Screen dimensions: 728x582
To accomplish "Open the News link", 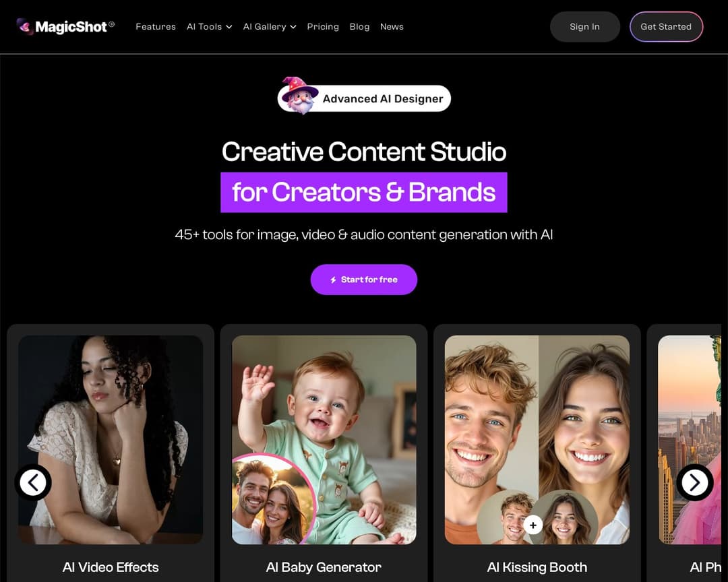I will coord(392,26).
